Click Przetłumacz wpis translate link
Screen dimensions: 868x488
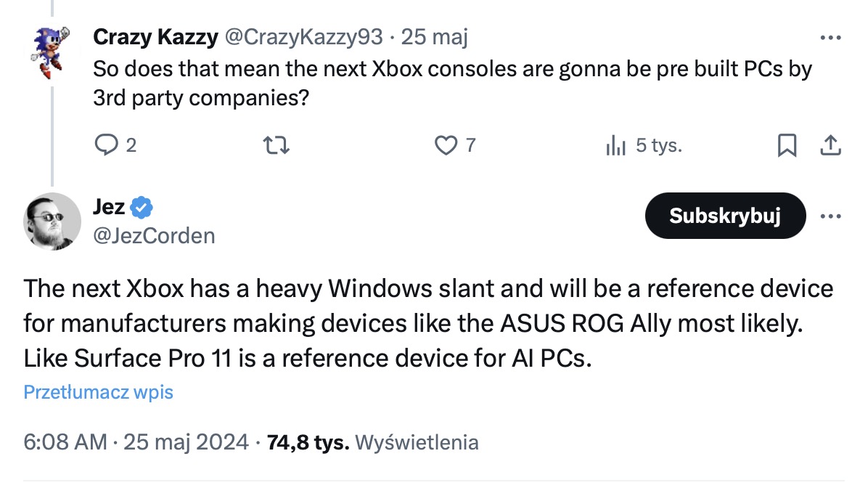click(99, 392)
